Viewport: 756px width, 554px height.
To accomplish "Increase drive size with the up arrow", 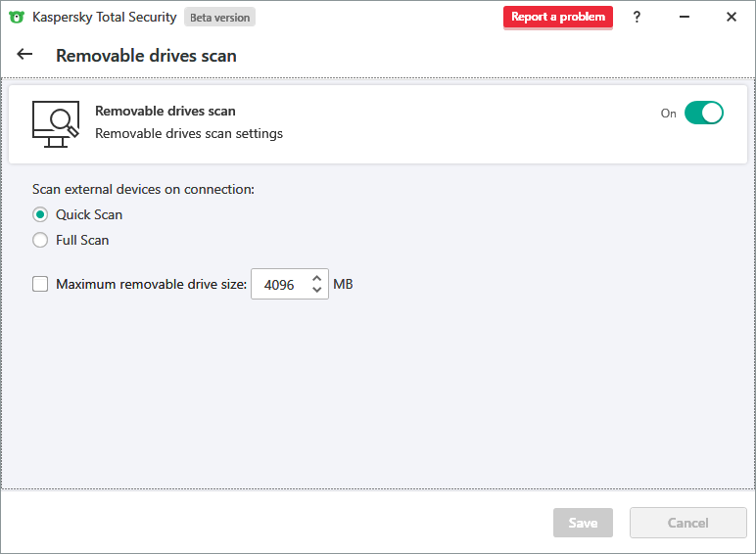I will click(x=317, y=278).
